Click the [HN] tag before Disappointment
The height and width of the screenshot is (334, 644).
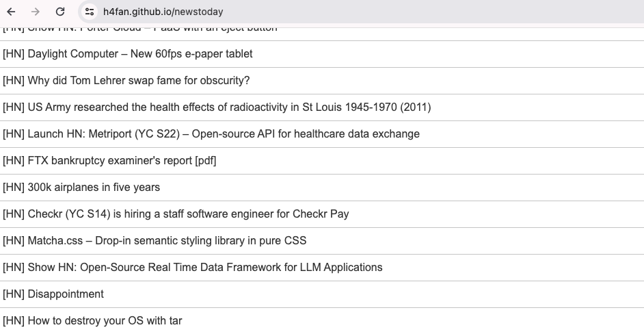point(14,294)
